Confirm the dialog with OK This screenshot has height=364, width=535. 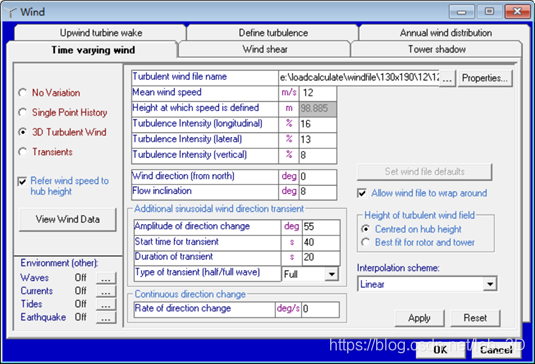click(440, 350)
